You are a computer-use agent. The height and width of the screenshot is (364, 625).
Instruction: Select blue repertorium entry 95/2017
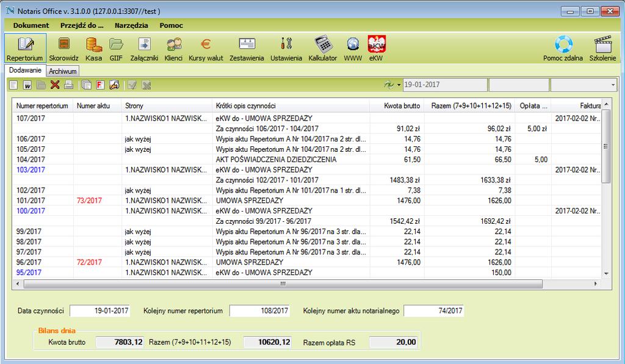[x=29, y=273]
